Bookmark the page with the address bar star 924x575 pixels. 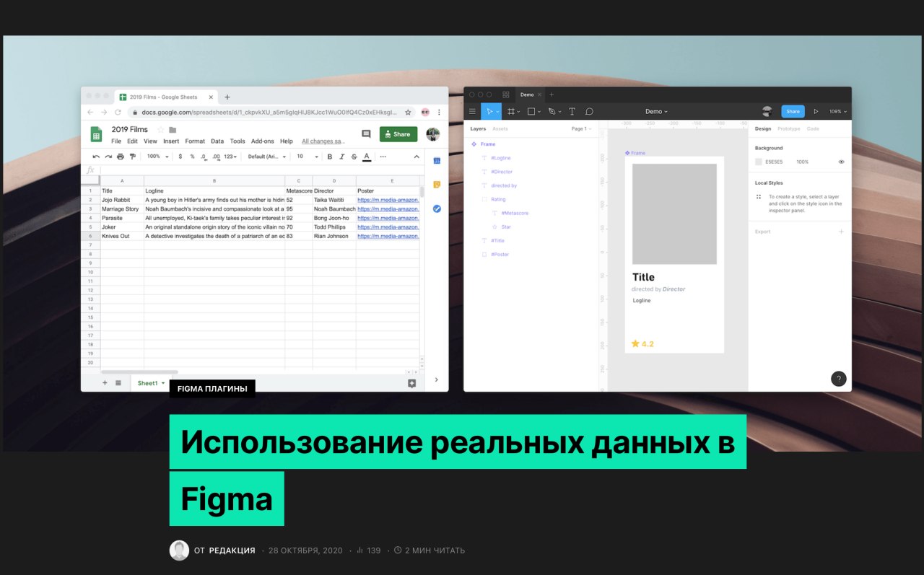408,113
